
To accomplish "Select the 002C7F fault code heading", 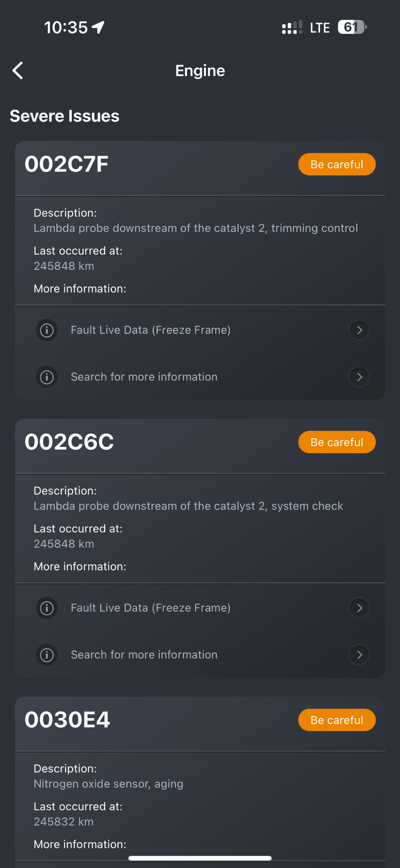I will tap(66, 164).
